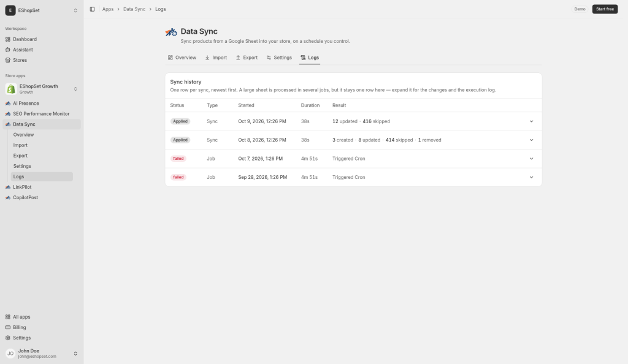Viewport: 628px width, 364px height.
Task: Open CopilotPost app icon
Action: coord(7,197)
